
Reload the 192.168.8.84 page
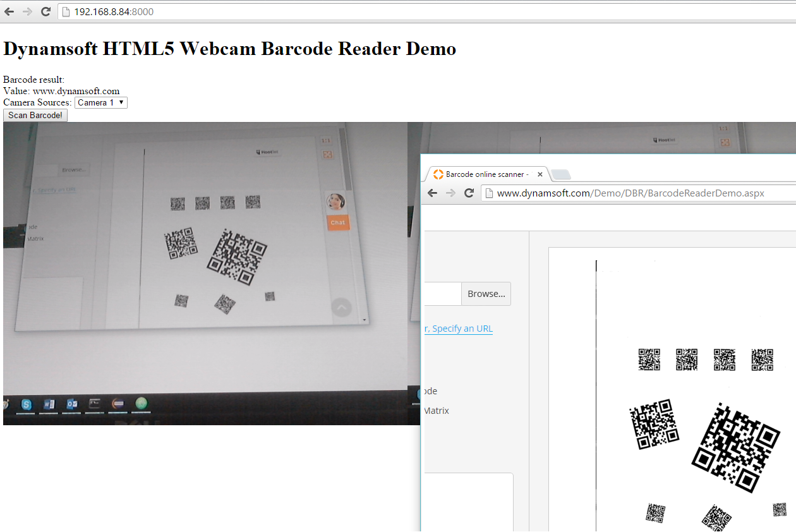tap(45, 11)
